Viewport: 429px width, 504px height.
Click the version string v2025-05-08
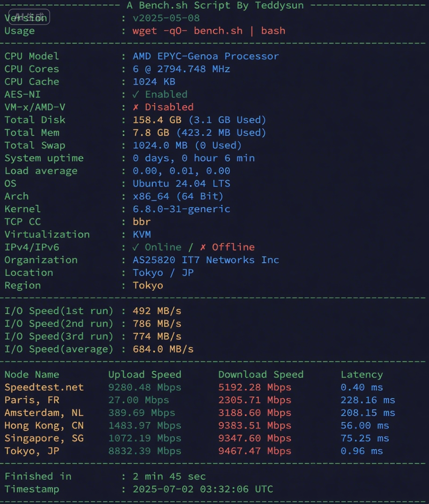166,18
